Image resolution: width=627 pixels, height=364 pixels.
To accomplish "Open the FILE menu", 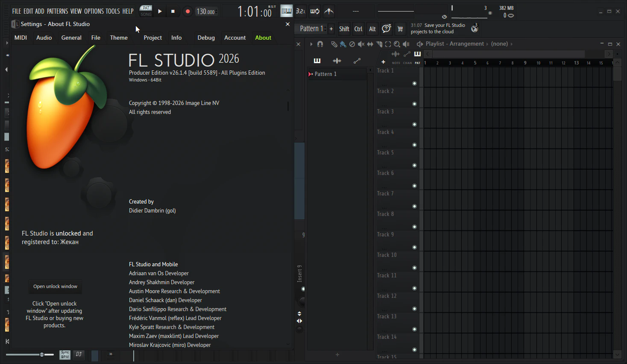I will tap(17, 11).
